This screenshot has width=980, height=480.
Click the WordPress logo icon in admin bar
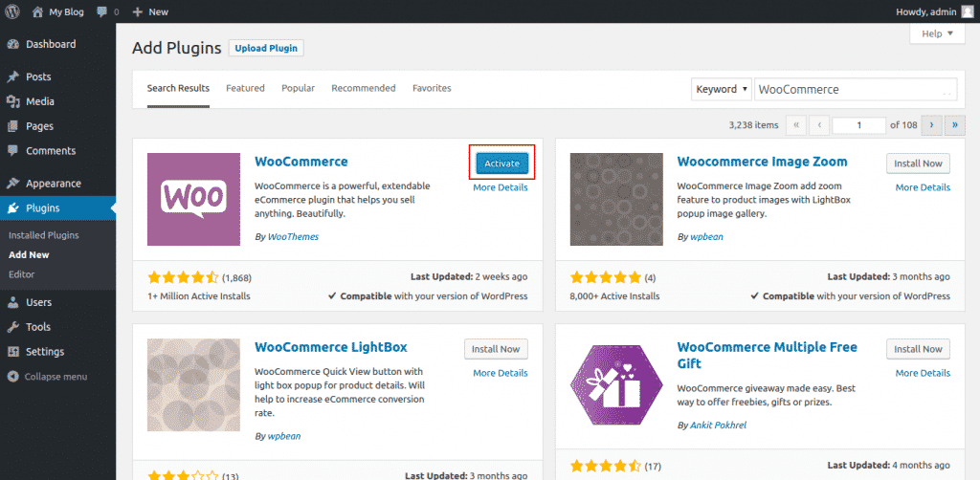12,11
